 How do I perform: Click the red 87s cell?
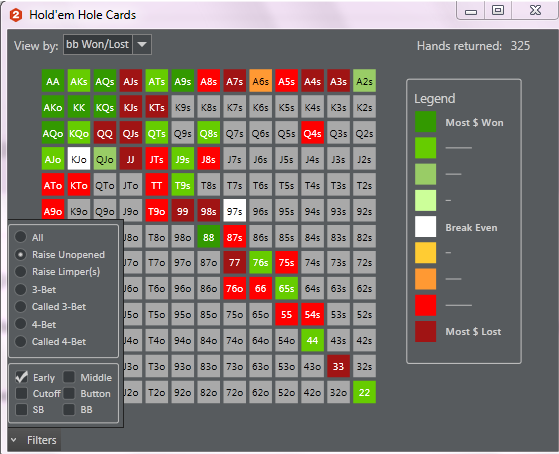tap(235, 237)
